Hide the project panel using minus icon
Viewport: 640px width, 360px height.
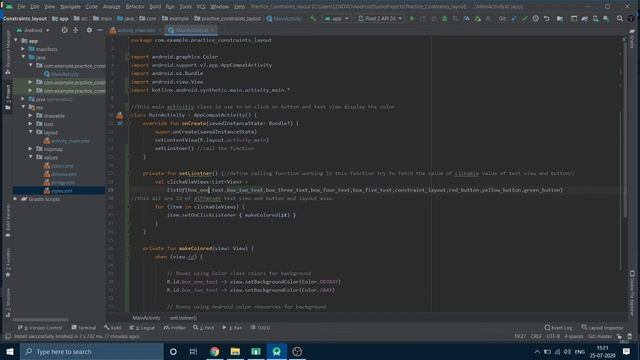pyautogui.click(x=100, y=30)
